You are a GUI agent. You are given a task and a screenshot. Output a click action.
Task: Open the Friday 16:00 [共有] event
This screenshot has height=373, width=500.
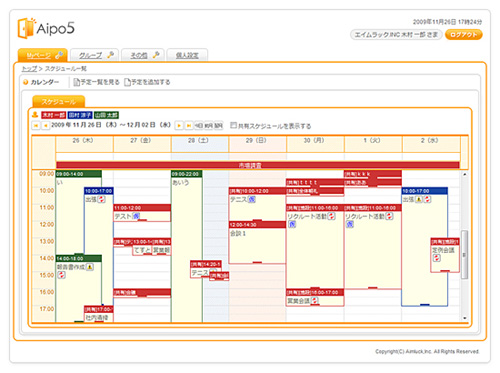pos(142,293)
